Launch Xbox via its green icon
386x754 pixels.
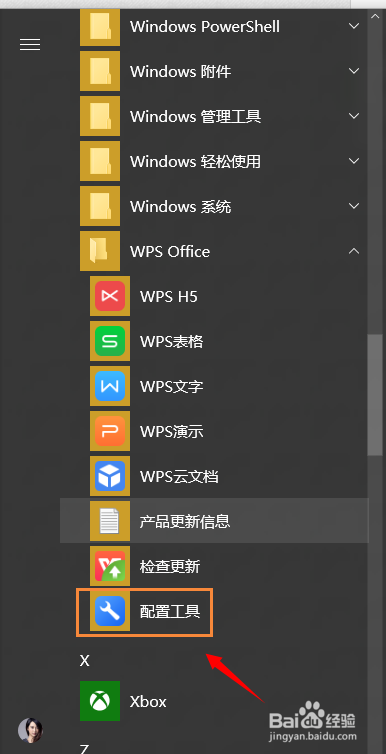click(100, 701)
